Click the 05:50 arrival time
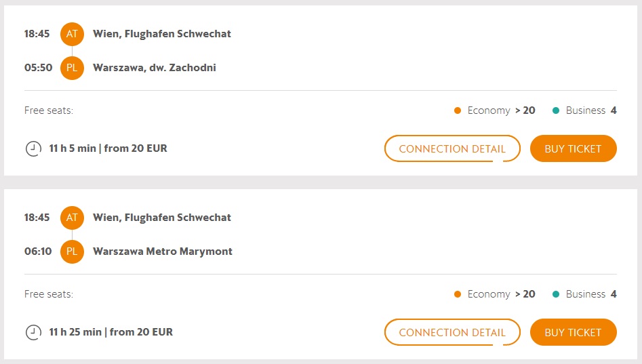Image resolution: width=642 pixels, height=364 pixels. (38, 68)
